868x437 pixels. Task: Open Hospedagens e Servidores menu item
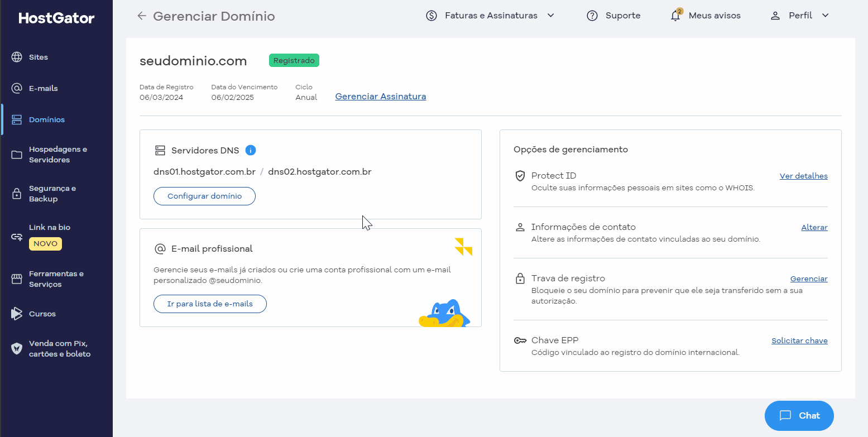(58, 155)
